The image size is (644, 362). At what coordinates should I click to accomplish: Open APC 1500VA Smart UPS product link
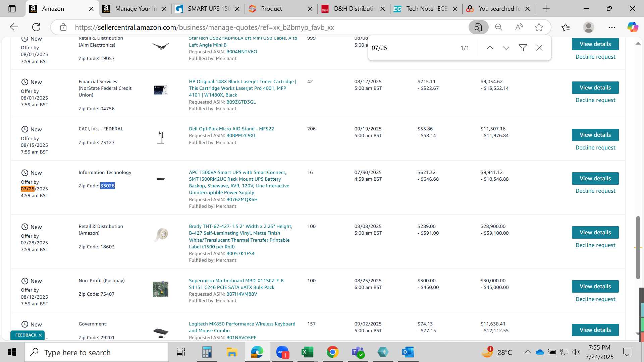click(x=239, y=183)
